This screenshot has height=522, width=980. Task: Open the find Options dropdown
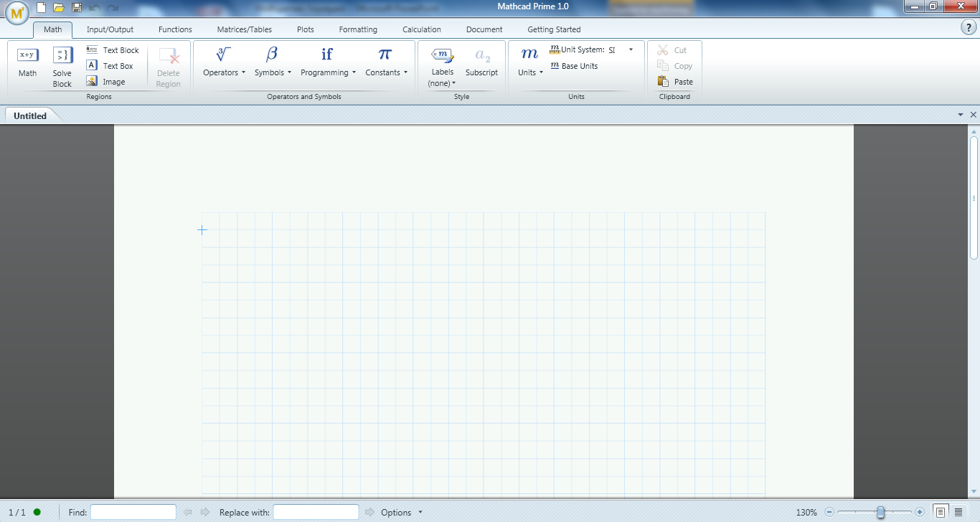pyautogui.click(x=402, y=512)
